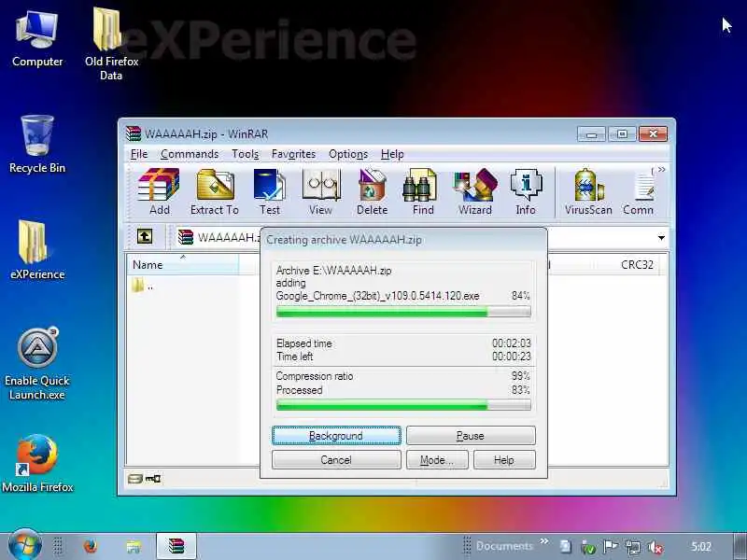The width and height of the screenshot is (747, 560).
Task: Click the Help button in progress dialog
Action: point(504,460)
